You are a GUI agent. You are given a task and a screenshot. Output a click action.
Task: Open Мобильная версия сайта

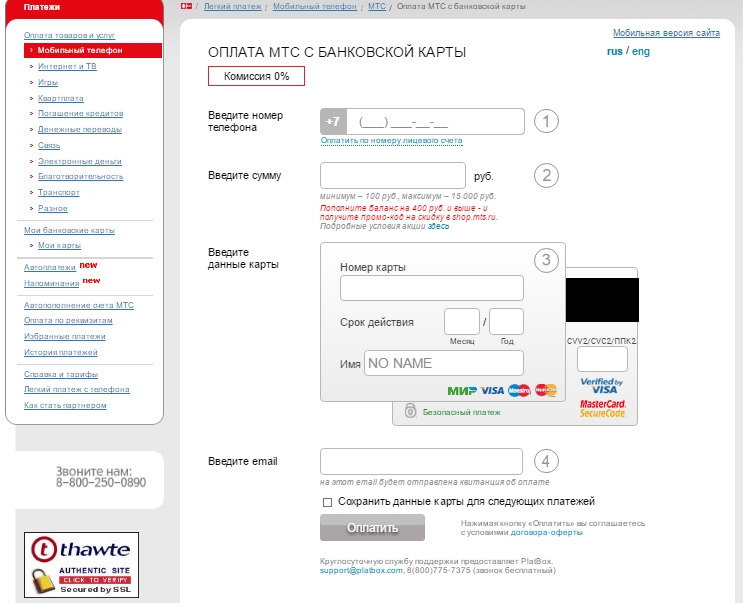click(x=666, y=33)
